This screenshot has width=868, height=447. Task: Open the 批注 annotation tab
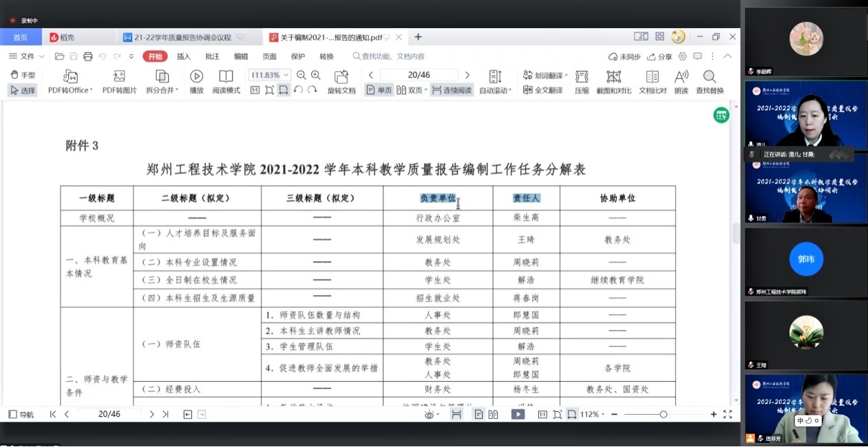tap(213, 56)
